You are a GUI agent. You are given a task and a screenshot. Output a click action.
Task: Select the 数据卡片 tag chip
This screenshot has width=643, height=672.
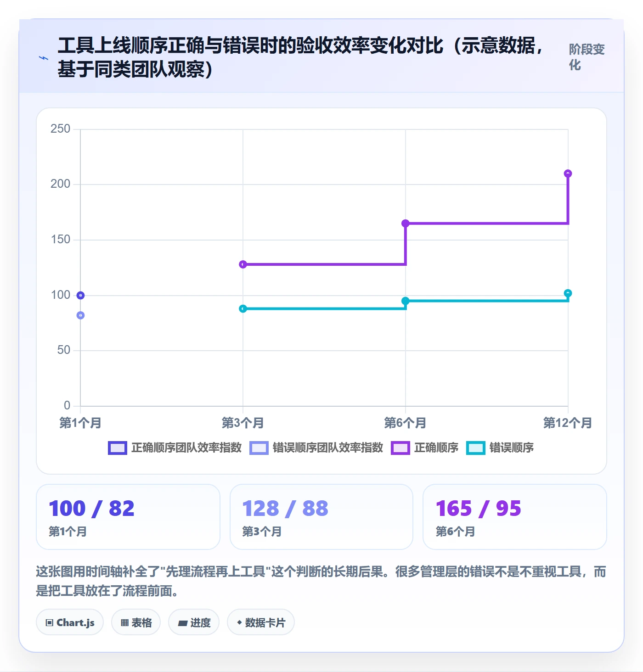click(x=261, y=622)
